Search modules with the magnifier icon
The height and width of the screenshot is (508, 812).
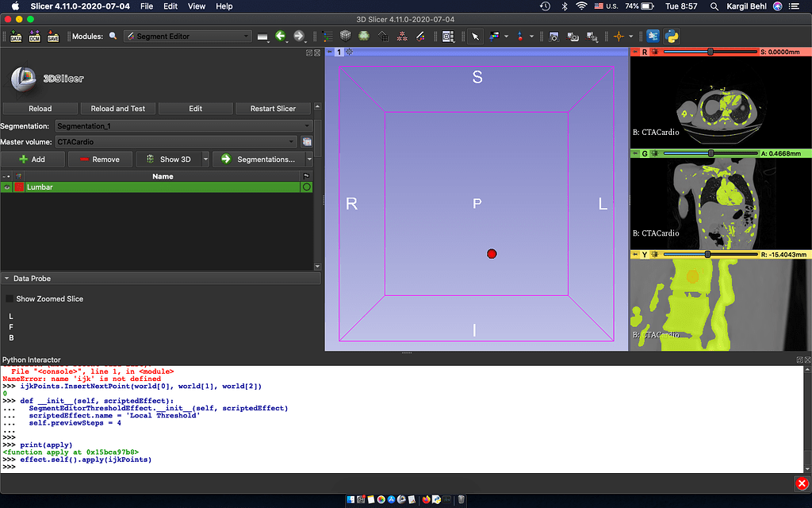(113, 36)
